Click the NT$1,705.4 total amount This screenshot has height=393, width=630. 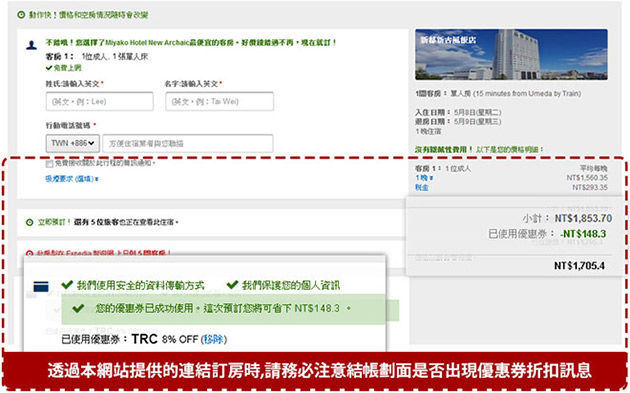pyautogui.click(x=579, y=266)
